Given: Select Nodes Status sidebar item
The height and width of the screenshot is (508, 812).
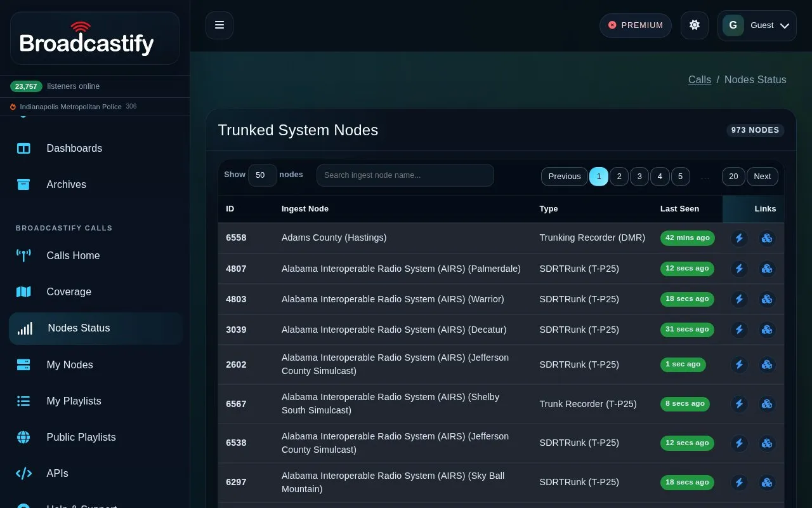Looking at the screenshot, I should pyautogui.click(x=96, y=328).
